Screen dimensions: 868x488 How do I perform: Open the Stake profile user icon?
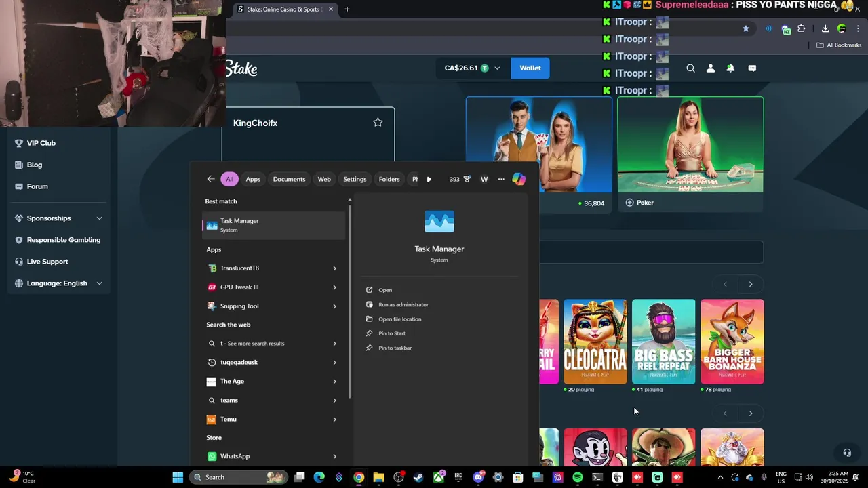pyautogui.click(x=711, y=68)
